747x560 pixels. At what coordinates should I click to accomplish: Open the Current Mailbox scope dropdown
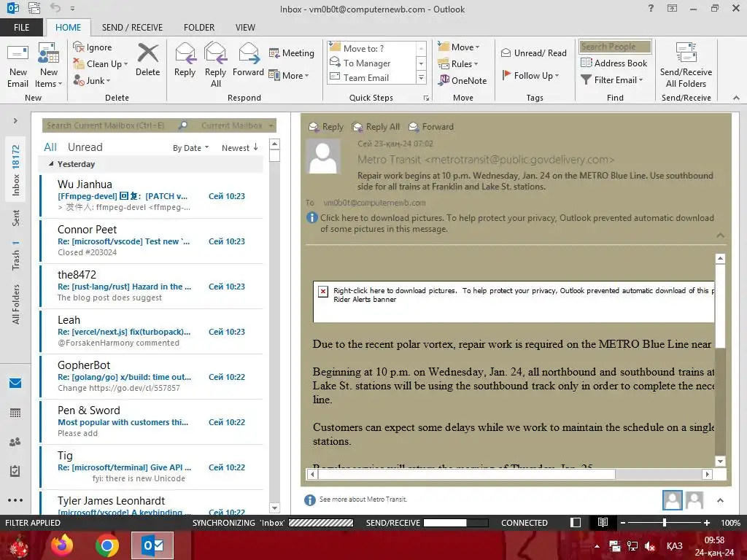[237, 125]
